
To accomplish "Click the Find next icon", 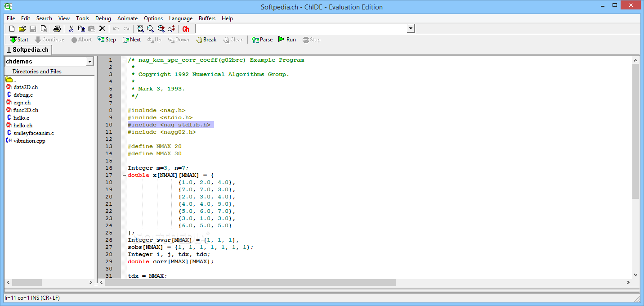I will (161, 29).
